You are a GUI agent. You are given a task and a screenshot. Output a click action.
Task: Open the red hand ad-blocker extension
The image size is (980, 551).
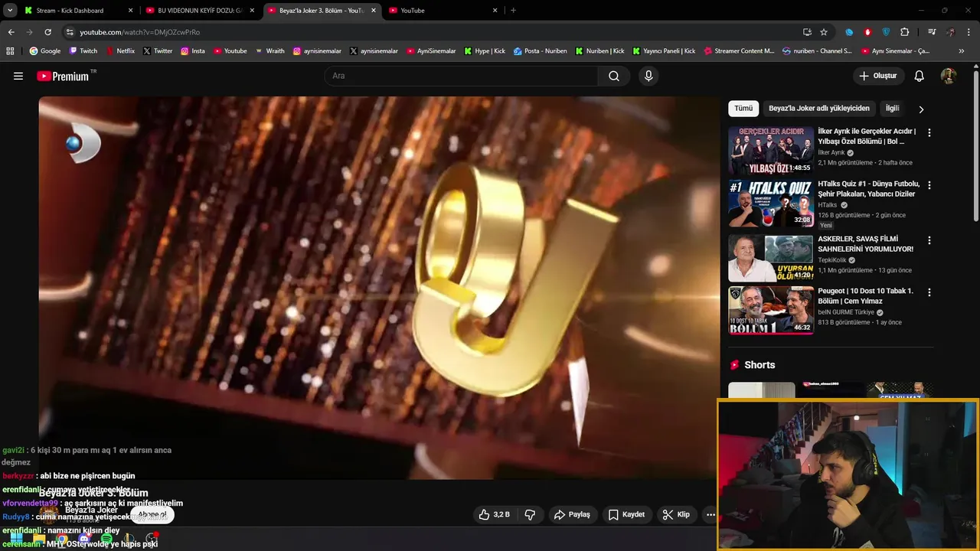pyautogui.click(x=867, y=32)
